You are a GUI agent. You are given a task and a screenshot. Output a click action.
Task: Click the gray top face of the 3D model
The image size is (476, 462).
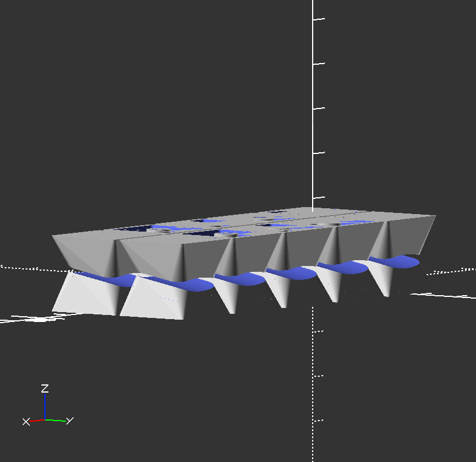(x=243, y=225)
